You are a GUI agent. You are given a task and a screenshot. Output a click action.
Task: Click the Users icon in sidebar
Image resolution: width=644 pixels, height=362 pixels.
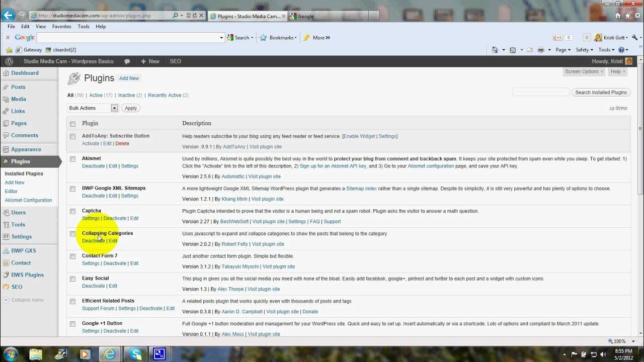pos(6,213)
